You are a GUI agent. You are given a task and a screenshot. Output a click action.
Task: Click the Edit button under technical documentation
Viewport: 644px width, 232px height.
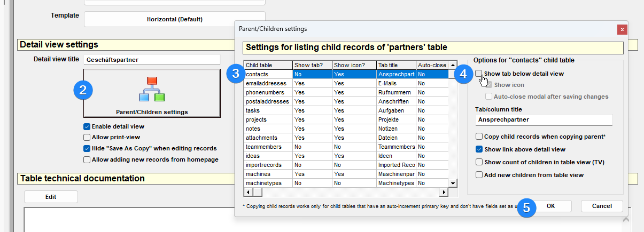pos(51,197)
